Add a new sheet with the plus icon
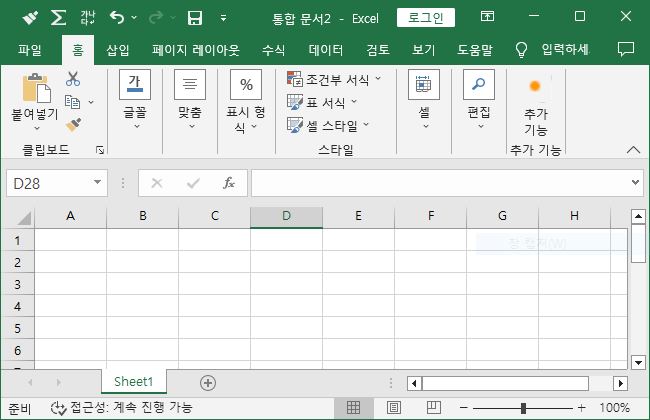This screenshot has height=420, width=650. 208,383
